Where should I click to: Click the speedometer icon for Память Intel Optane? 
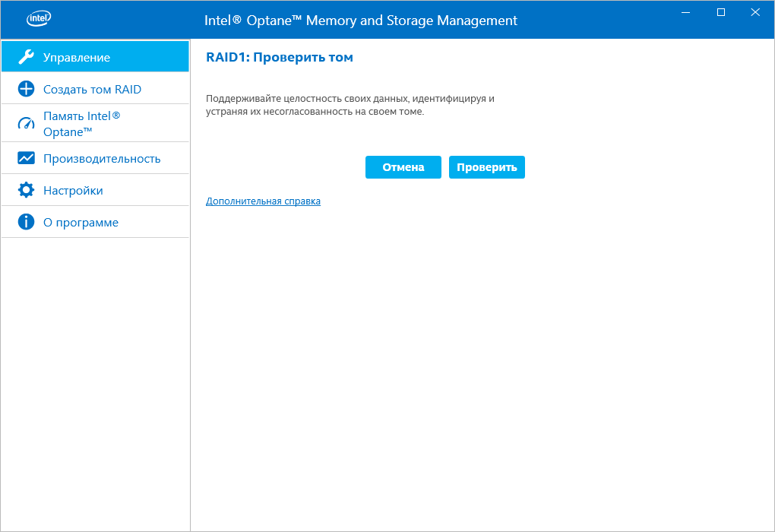26,123
